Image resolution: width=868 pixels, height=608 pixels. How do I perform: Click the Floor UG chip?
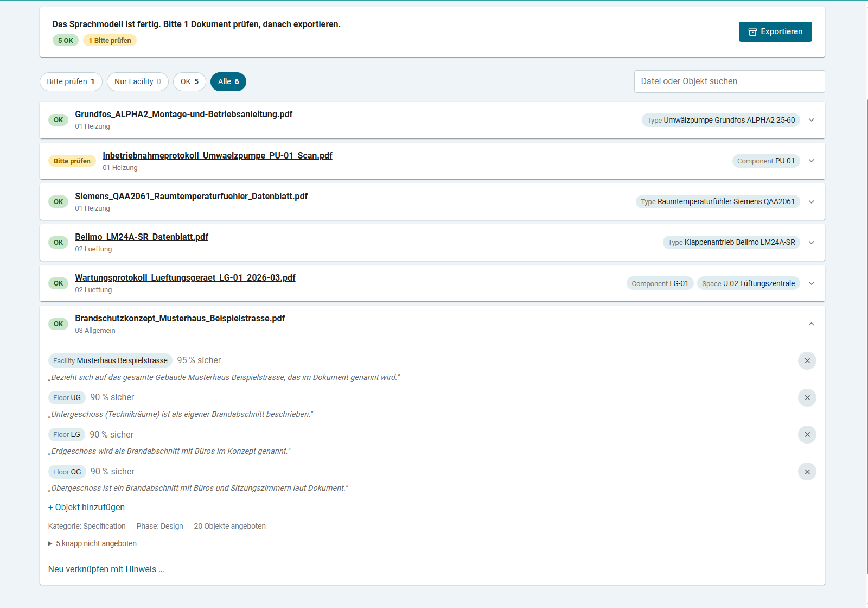tap(67, 397)
